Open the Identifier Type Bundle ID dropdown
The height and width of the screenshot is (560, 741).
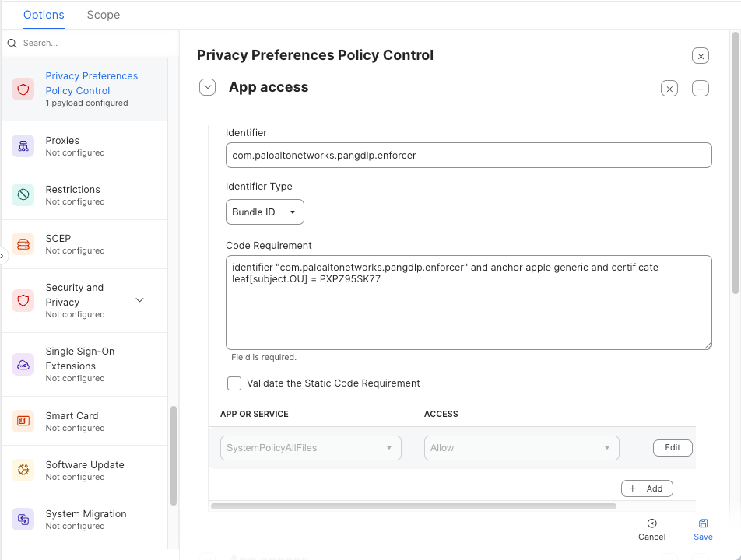pos(265,212)
